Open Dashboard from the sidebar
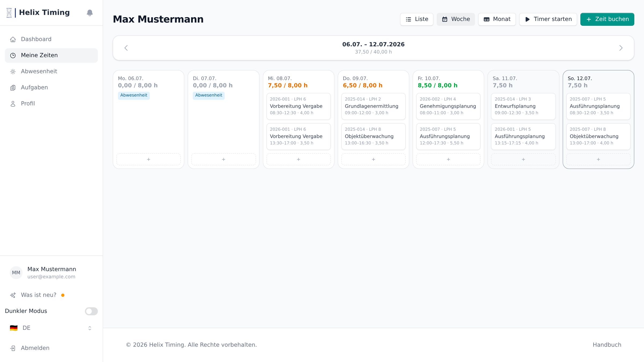The image size is (644, 362). click(x=51, y=39)
